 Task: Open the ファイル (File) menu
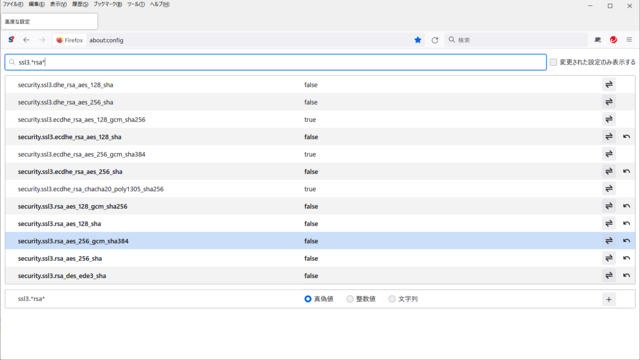(x=13, y=4)
